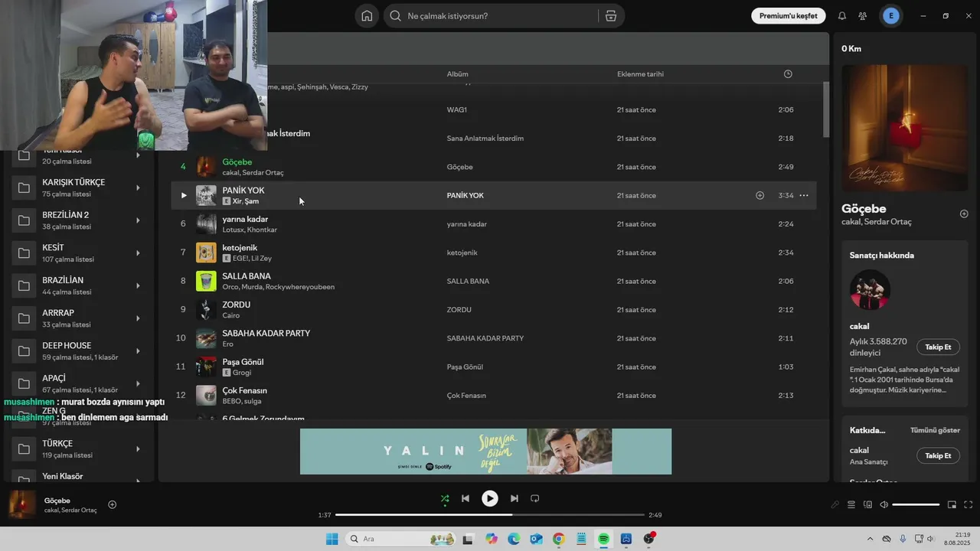Open the cakal artist photo

point(871,289)
